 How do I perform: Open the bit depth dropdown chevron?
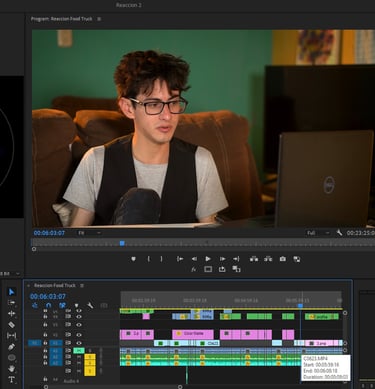tap(18, 274)
